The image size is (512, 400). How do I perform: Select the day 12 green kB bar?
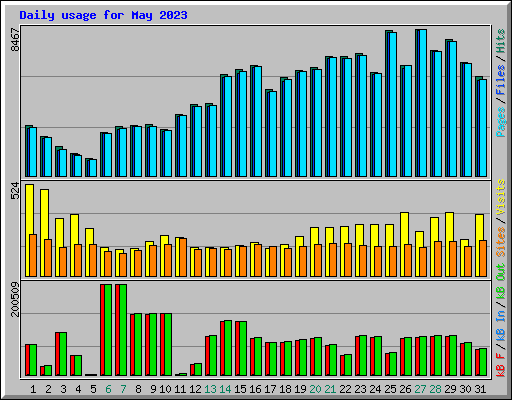198,370
